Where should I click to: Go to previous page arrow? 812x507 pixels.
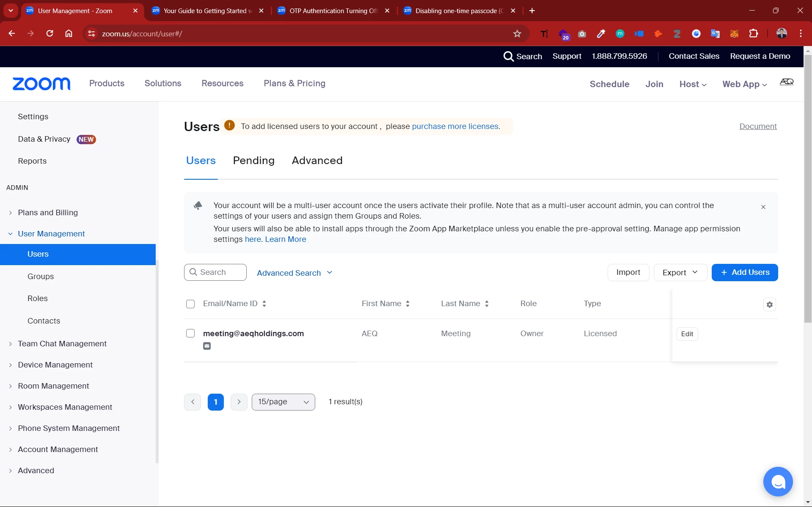(x=193, y=402)
